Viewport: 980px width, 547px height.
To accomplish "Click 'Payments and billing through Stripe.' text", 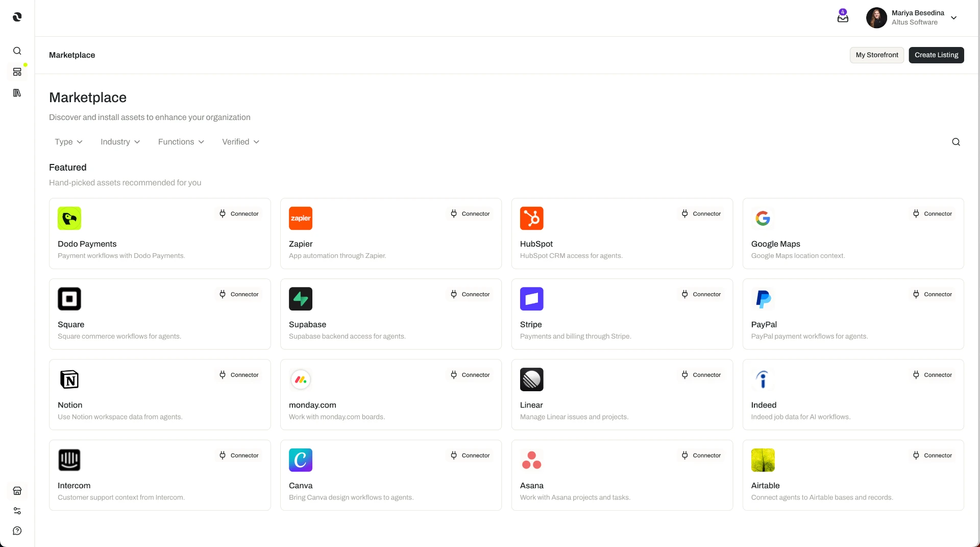I will (576, 337).
